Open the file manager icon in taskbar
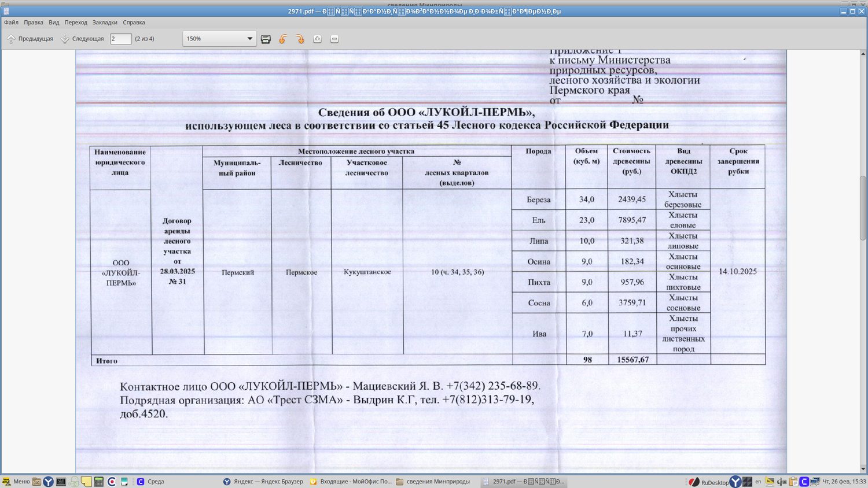The image size is (868, 488). pos(36,482)
